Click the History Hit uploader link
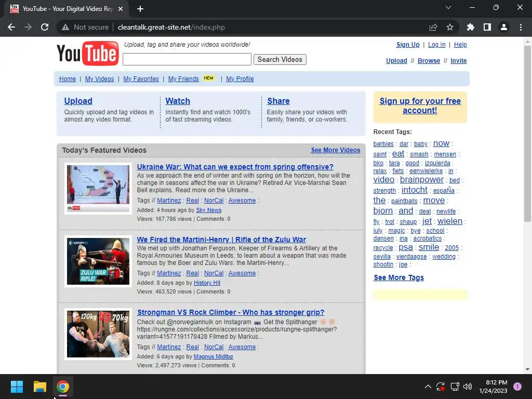532x399 pixels. pos(207,283)
